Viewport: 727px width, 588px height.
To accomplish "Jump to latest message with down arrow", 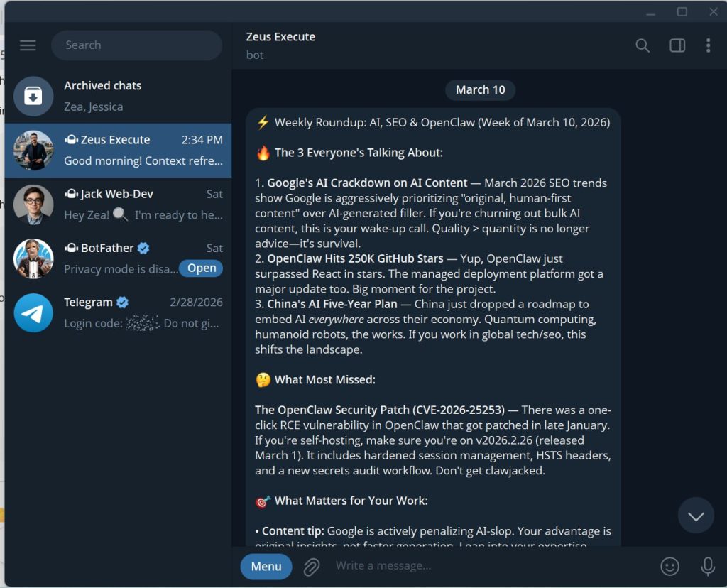I will pyautogui.click(x=696, y=516).
